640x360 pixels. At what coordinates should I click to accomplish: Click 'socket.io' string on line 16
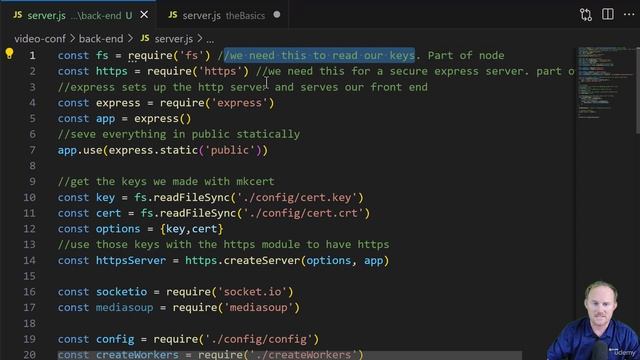[x=252, y=292]
